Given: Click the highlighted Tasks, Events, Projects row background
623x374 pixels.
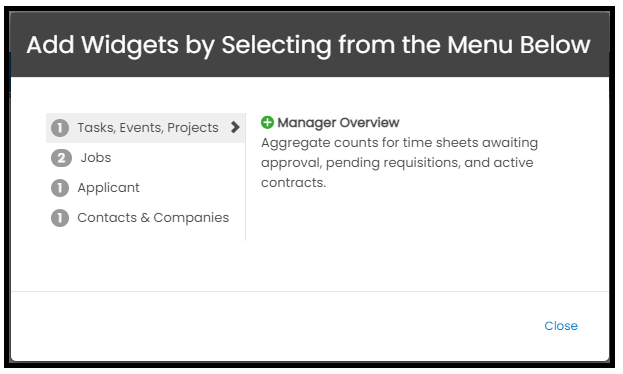Looking at the screenshot, I should click(145, 128).
